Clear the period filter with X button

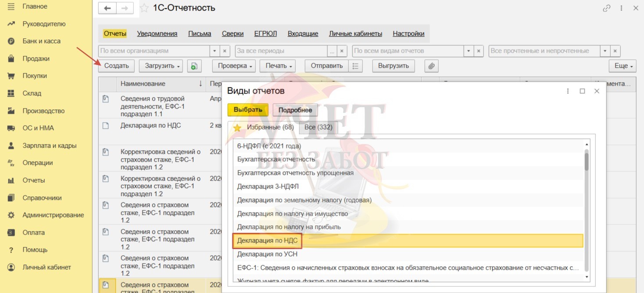(x=342, y=51)
